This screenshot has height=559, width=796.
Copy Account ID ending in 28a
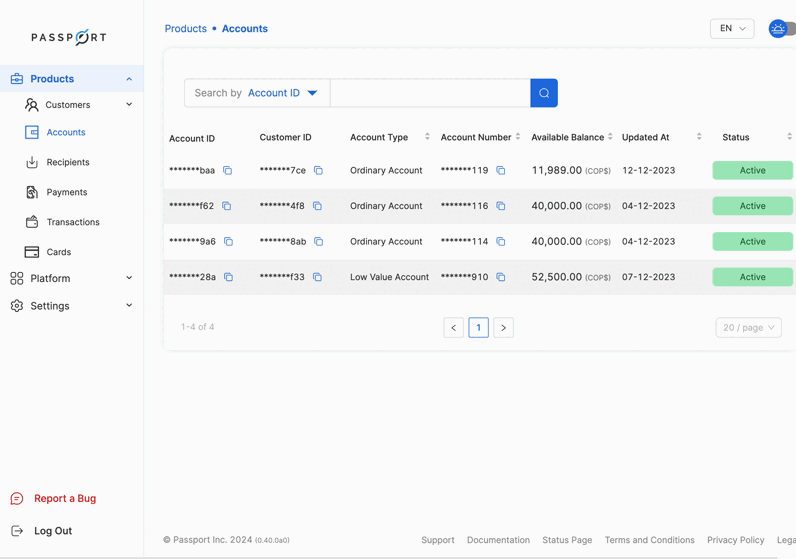click(x=228, y=277)
